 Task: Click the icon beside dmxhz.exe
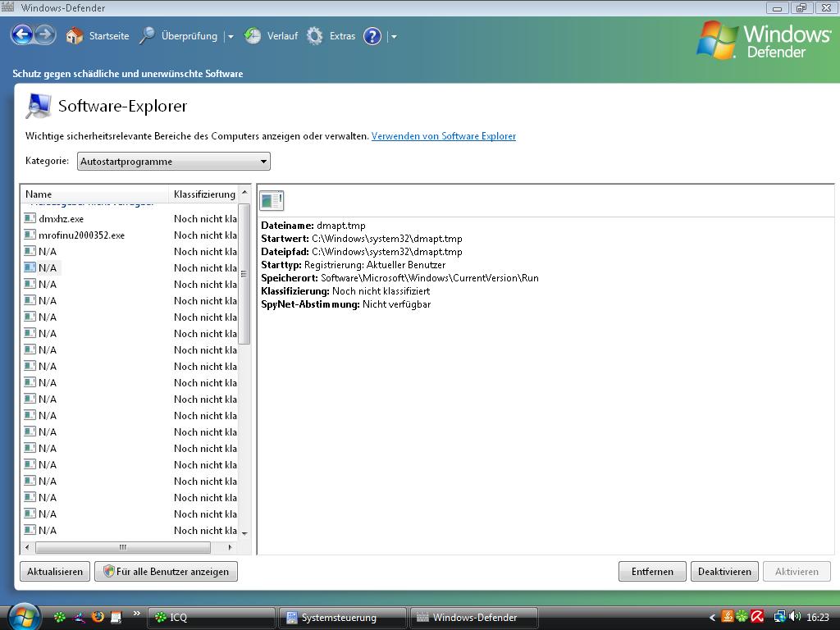coord(30,218)
